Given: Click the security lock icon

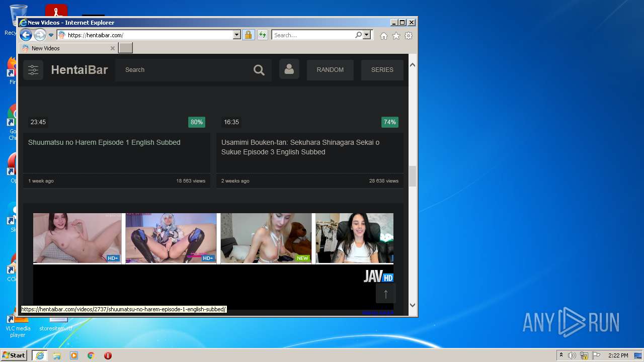Looking at the screenshot, I should pos(248,35).
